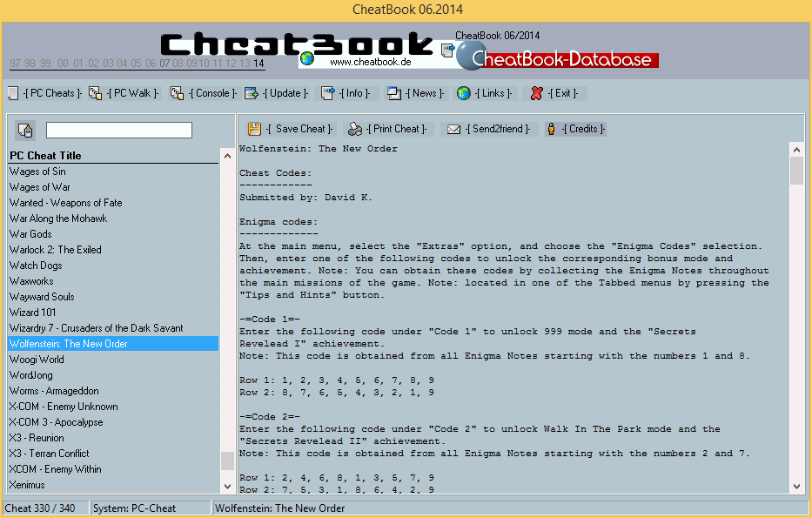Select the highlighted Wolfenstein: The New Order row
812x518 pixels.
coord(113,343)
